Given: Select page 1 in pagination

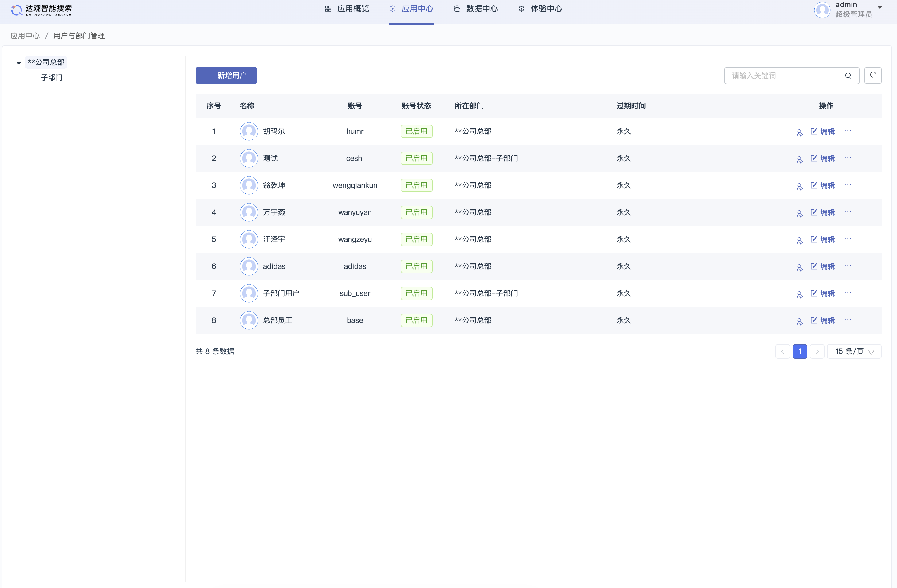Looking at the screenshot, I should click(x=800, y=351).
